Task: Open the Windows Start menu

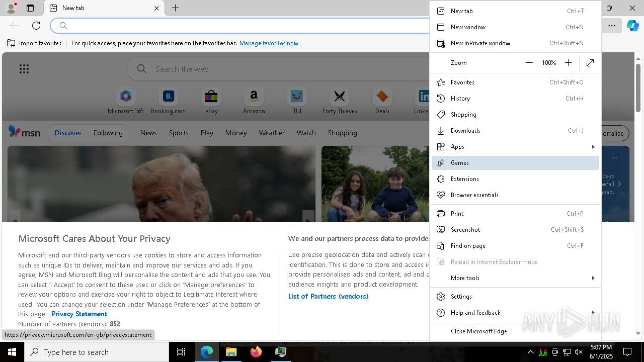Action: [x=12, y=352]
